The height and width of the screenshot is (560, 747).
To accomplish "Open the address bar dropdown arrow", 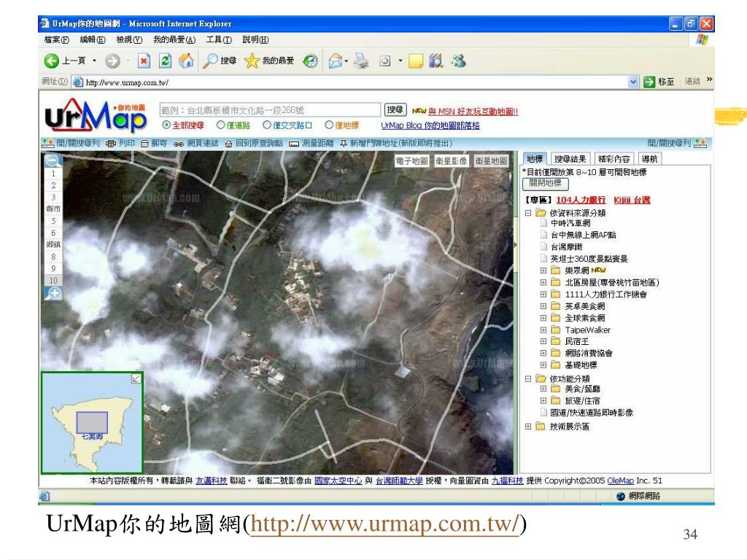I will point(632,82).
